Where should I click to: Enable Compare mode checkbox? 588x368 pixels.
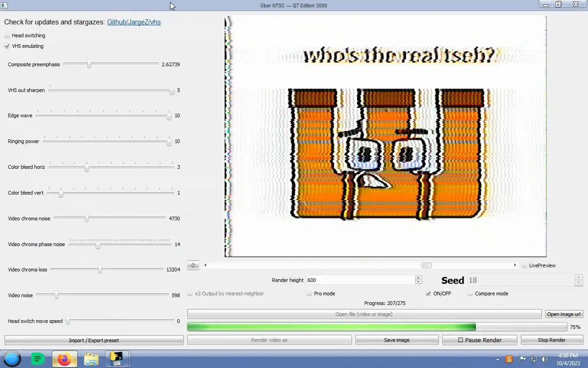pos(470,293)
